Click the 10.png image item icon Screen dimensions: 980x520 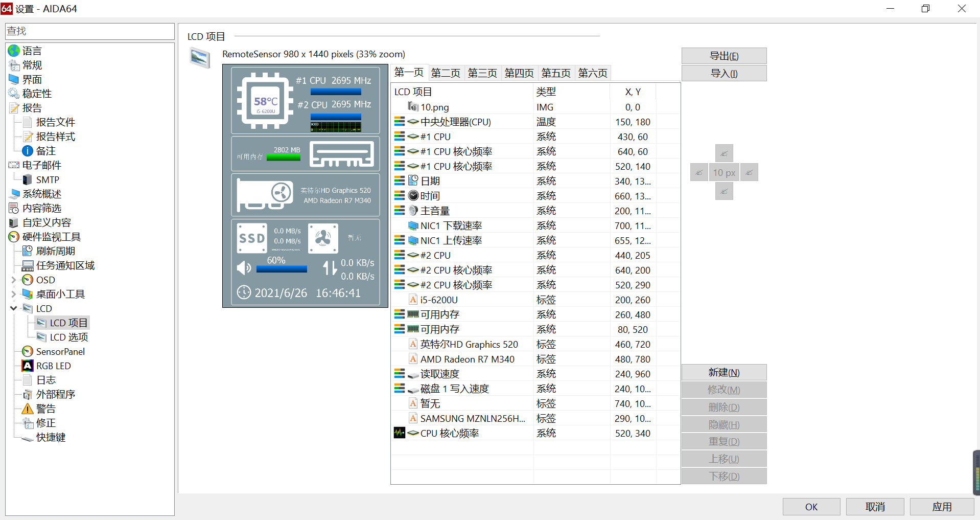[x=413, y=107]
